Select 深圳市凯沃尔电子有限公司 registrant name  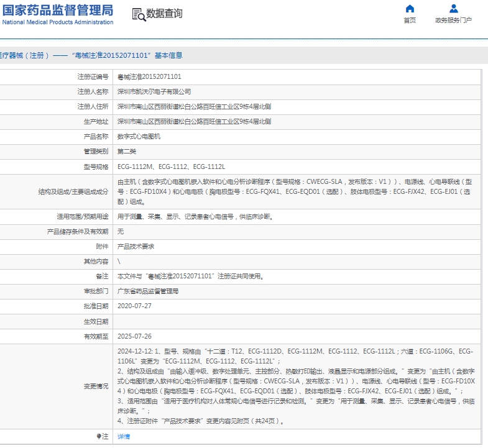pos(154,91)
